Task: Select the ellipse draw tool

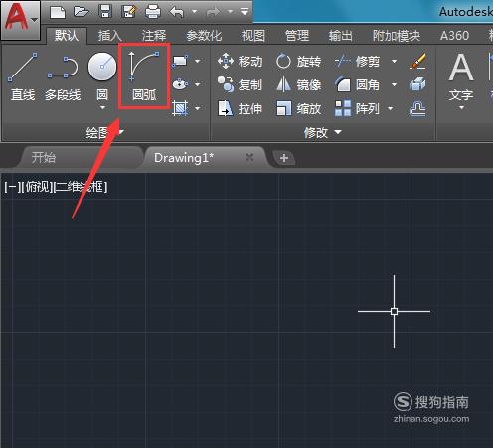Action: pyautogui.click(x=180, y=84)
